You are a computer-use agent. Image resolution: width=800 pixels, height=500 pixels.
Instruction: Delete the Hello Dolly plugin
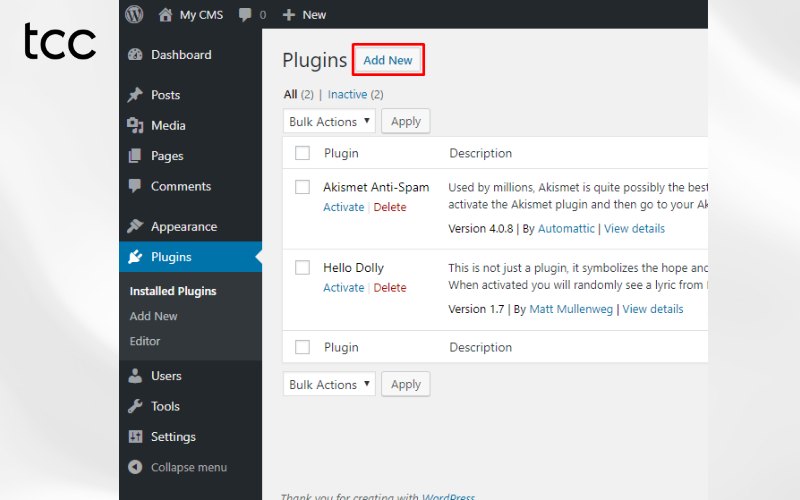(x=390, y=288)
